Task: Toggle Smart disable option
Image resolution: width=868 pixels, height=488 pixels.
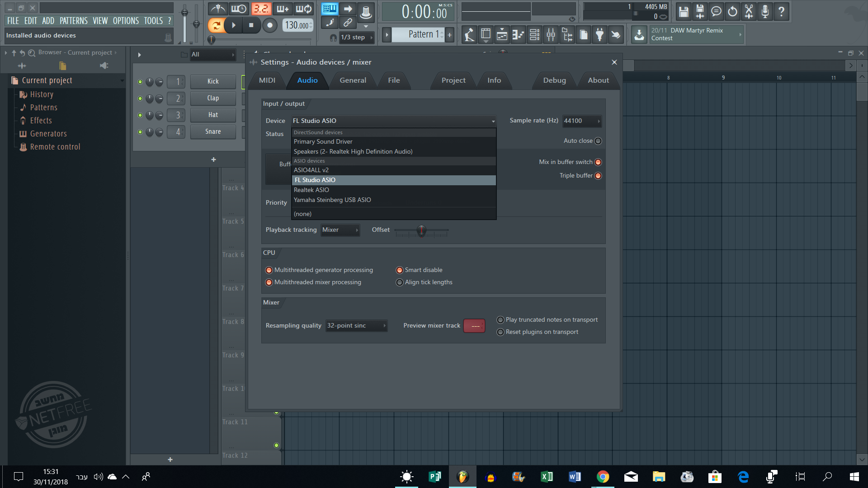Action: coord(400,270)
